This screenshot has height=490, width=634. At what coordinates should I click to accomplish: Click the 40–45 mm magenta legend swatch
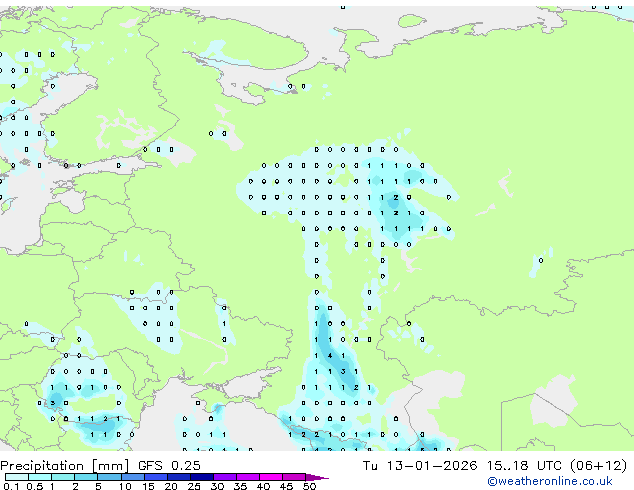pyautogui.click(x=271, y=477)
